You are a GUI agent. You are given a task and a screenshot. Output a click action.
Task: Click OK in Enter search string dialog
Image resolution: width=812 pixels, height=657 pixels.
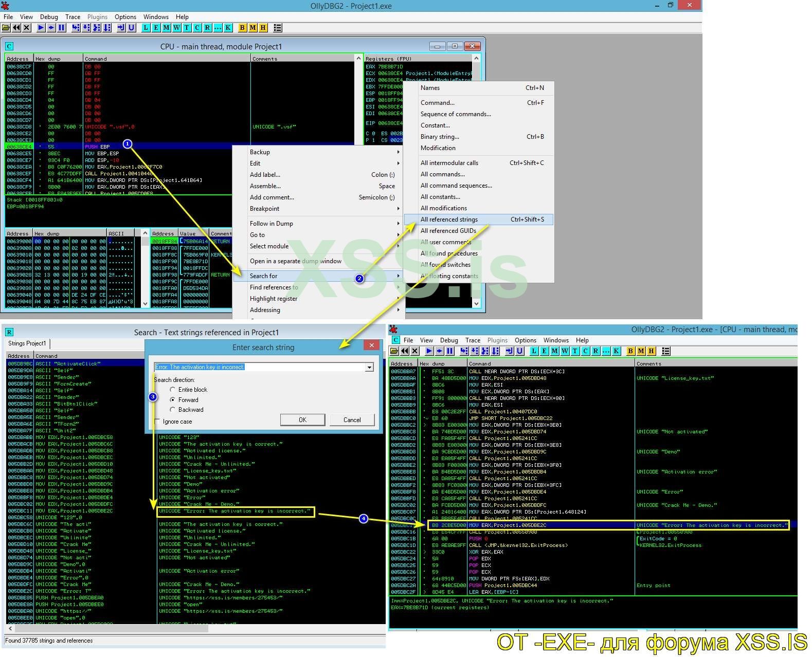point(302,420)
